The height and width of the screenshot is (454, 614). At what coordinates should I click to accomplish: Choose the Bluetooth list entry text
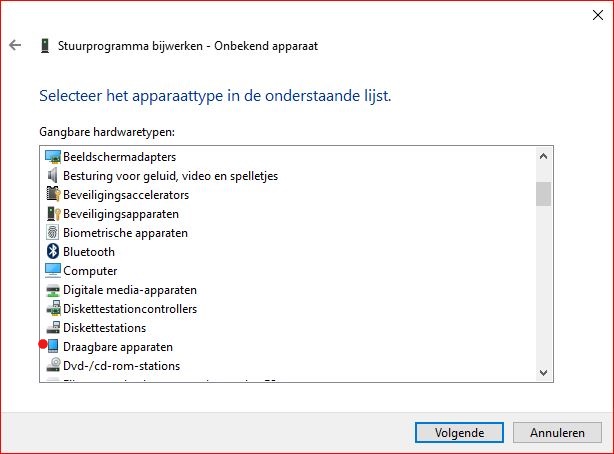point(89,252)
